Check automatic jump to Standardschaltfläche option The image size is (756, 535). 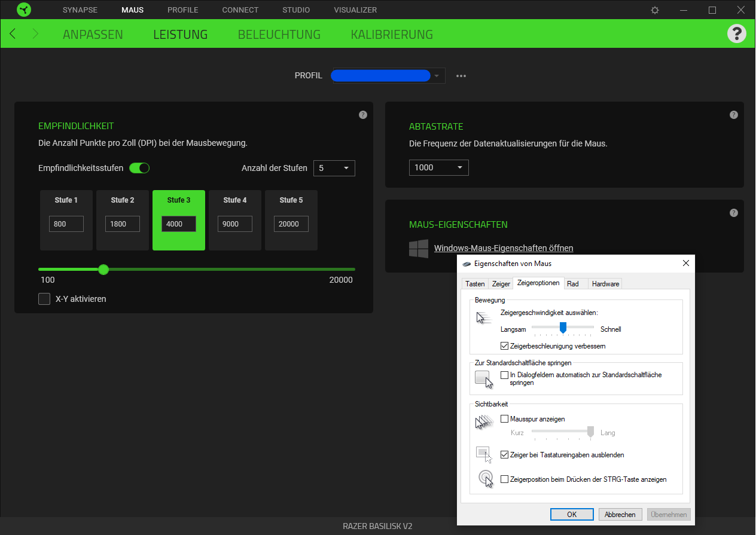(505, 375)
